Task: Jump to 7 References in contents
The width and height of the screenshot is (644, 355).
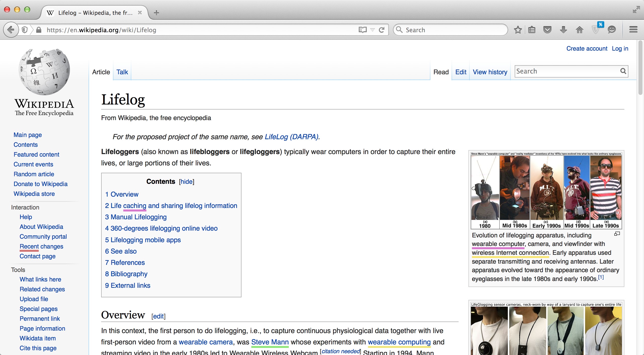Action: click(125, 263)
